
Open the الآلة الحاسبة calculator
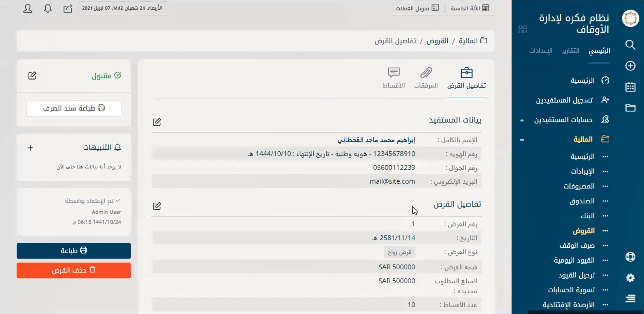coord(469,8)
